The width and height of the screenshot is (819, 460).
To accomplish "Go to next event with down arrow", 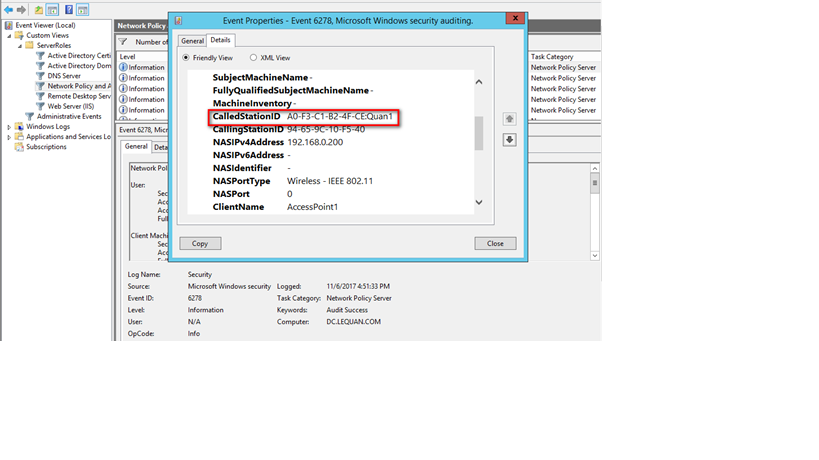I will (x=509, y=139).
